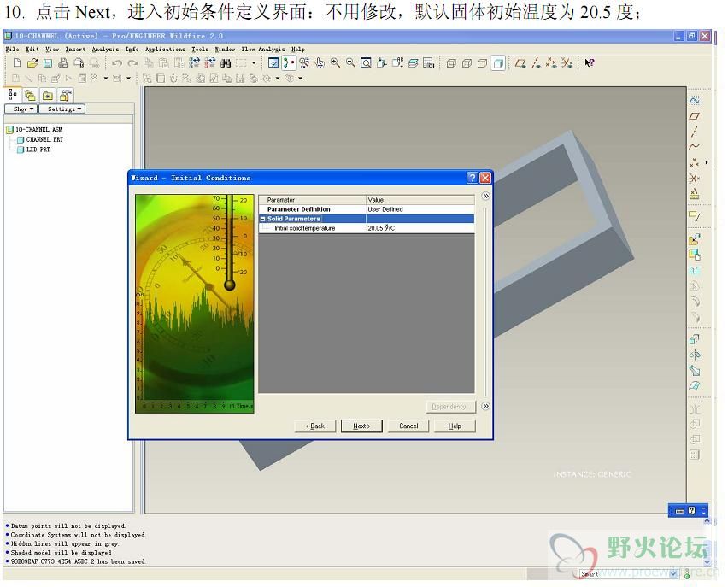This screenshot has height=587, width=728.
Task: Open the File menu
Action: point(12,50)
